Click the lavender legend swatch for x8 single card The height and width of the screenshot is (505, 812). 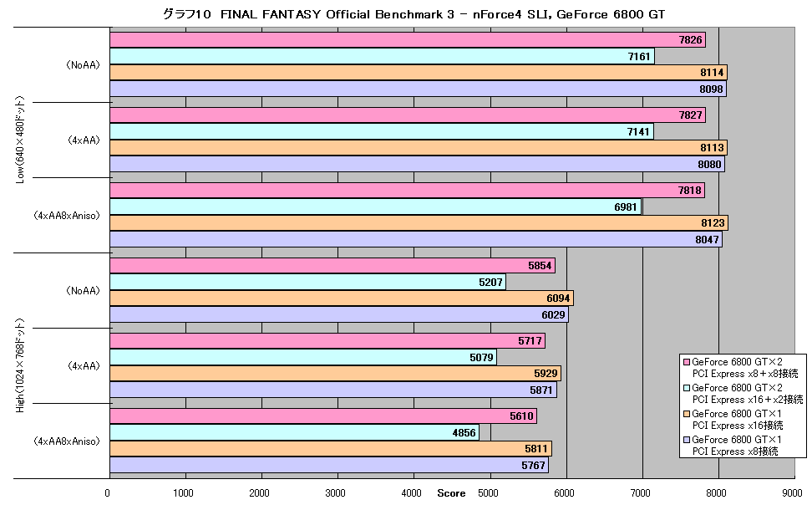688,440
